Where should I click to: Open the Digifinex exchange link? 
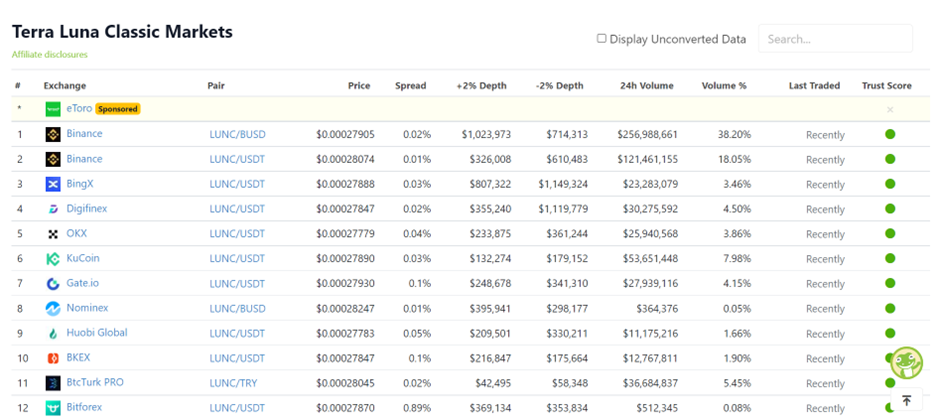(86, 208)
